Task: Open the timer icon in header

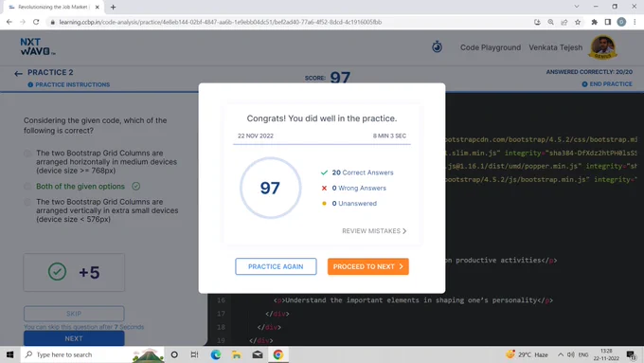Action: [x=437, y=46]
